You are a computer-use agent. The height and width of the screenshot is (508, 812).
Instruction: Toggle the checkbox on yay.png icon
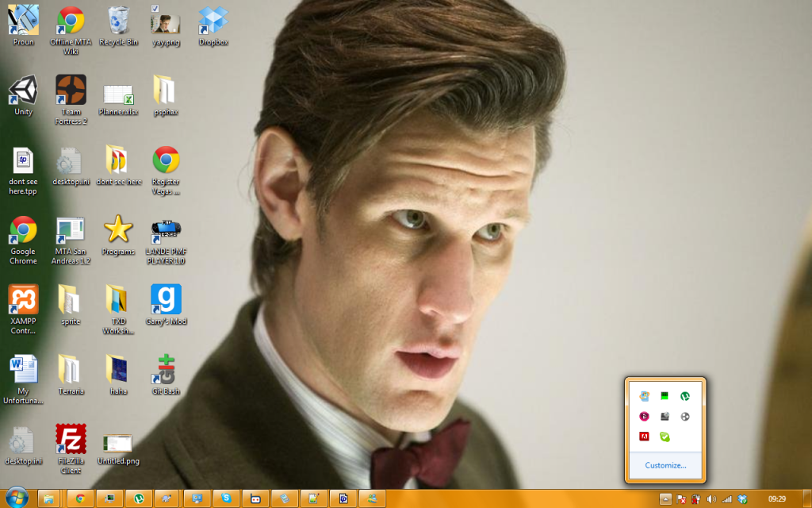pyautogui.click(x=155, y=9)
